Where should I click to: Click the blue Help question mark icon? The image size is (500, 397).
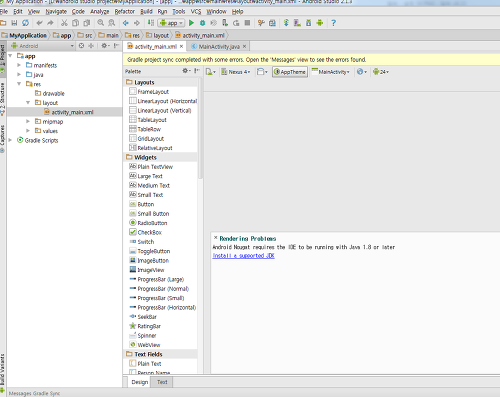pos(333,23)
